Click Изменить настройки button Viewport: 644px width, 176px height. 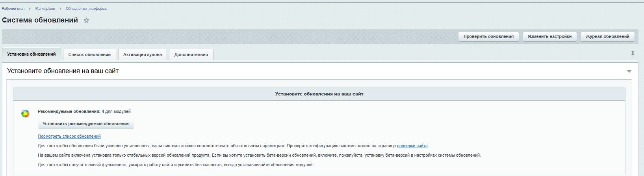click(x=549, y=36)
